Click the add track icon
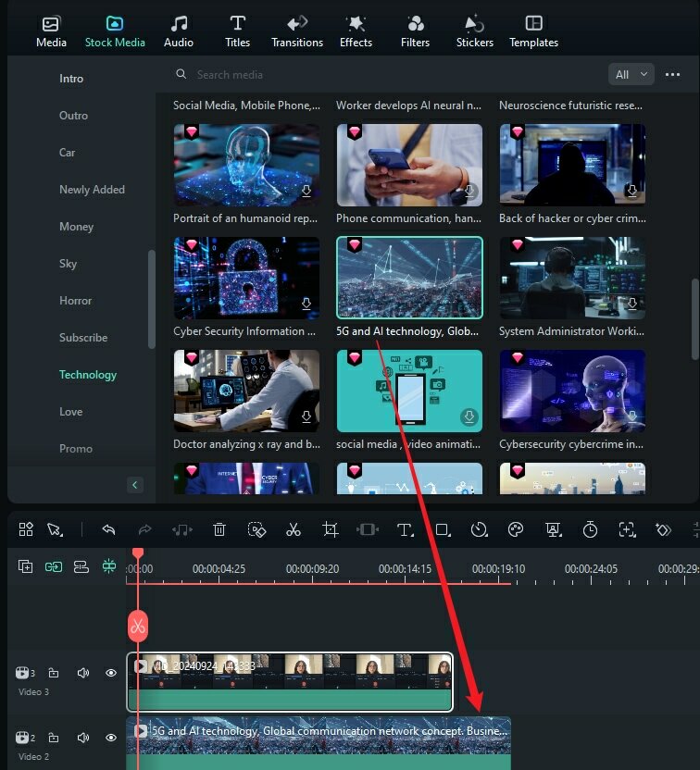This screenshot has height=770, width=700. pos(26,566)
